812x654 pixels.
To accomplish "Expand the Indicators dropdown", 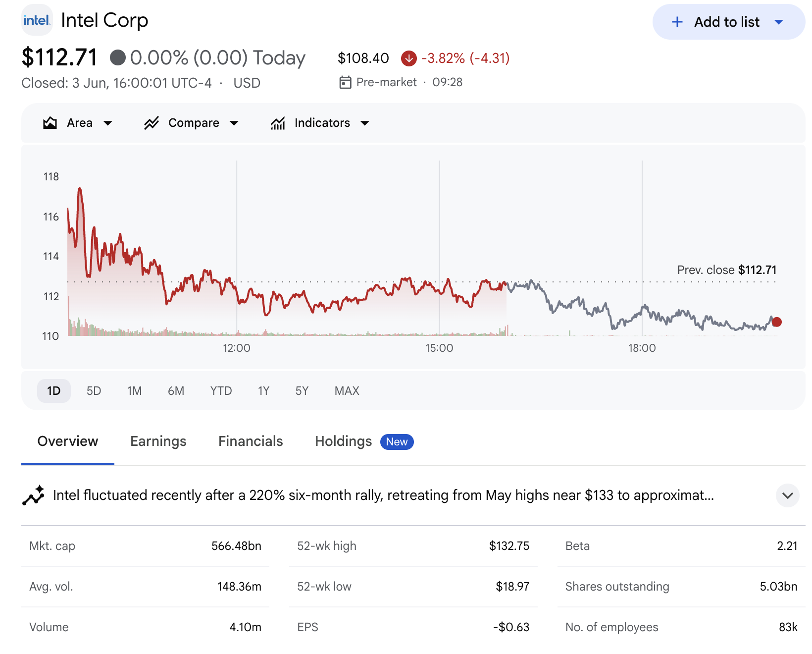I will (365, 123).
